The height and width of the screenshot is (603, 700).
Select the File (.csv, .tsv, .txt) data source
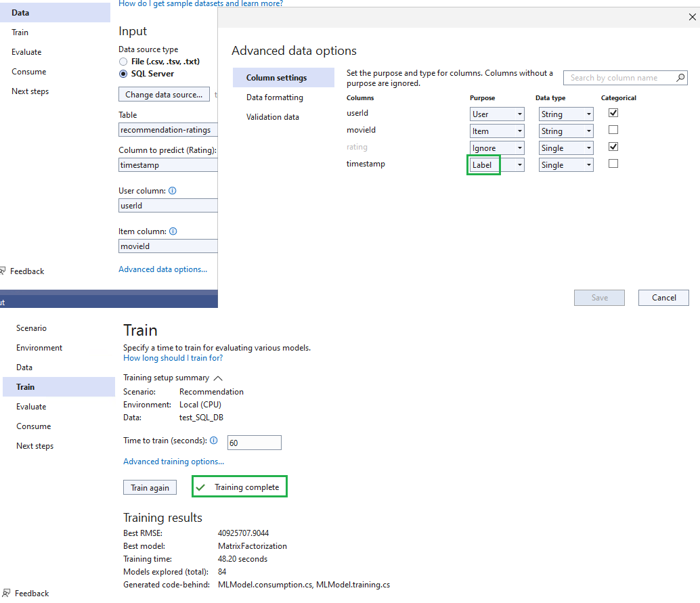tap(123, 62)
